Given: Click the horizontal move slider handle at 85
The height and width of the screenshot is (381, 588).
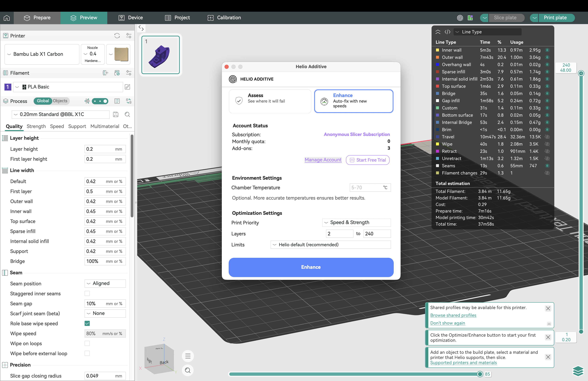Looking at the screenshot, I should click(x=480, y=374).
